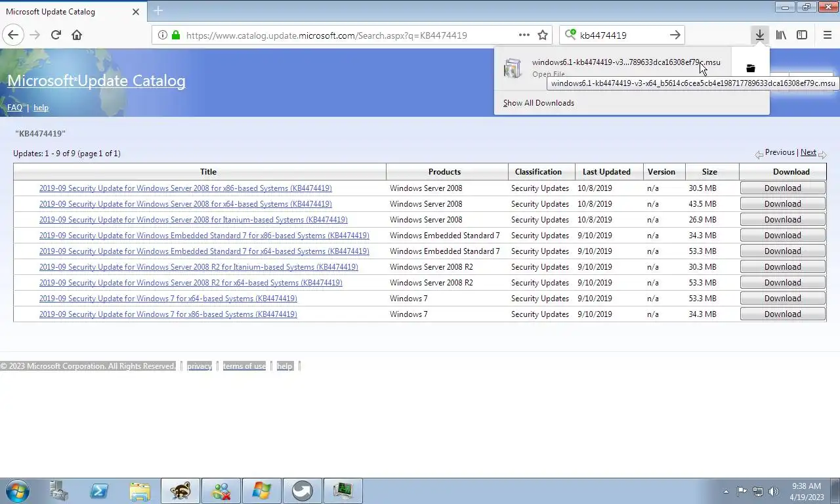Sort by the Title column header
Screen dimensions: 840x504
click(x=208, y=172)
